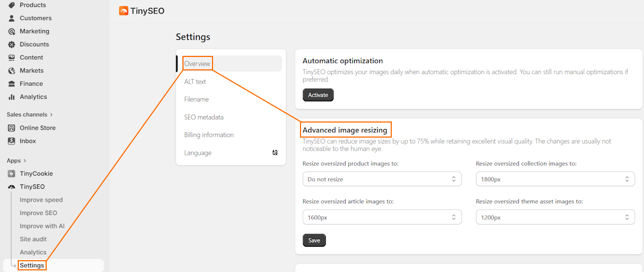This screenshot has width=644, height=272.
Task: Open Improve SEO under TinySEO
Action: 38,213
